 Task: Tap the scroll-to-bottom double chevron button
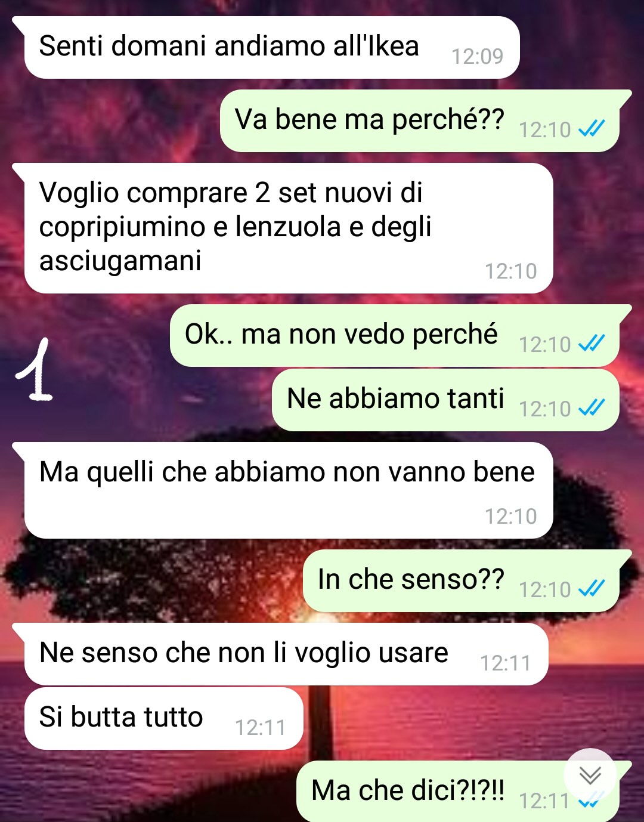tap(590, 775)
